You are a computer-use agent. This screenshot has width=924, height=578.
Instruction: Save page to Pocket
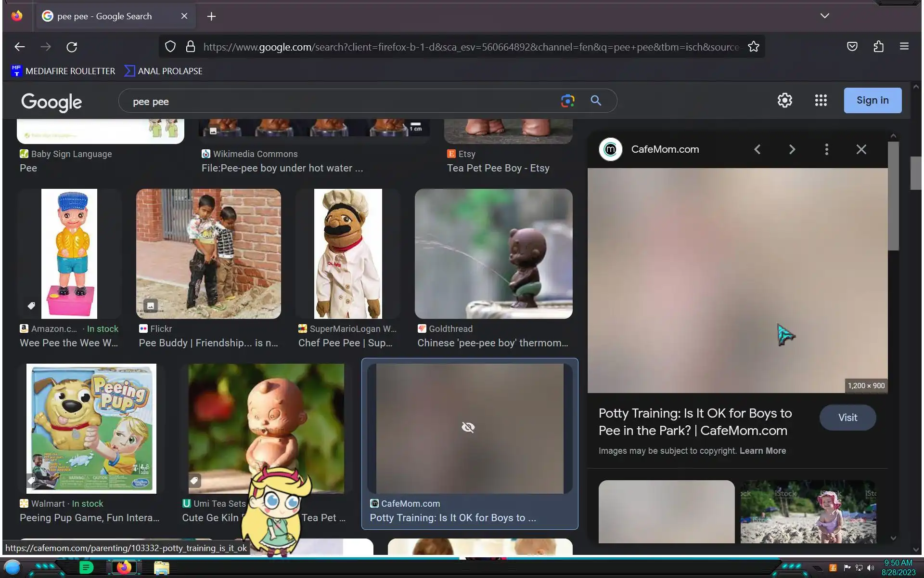point(852,47)
